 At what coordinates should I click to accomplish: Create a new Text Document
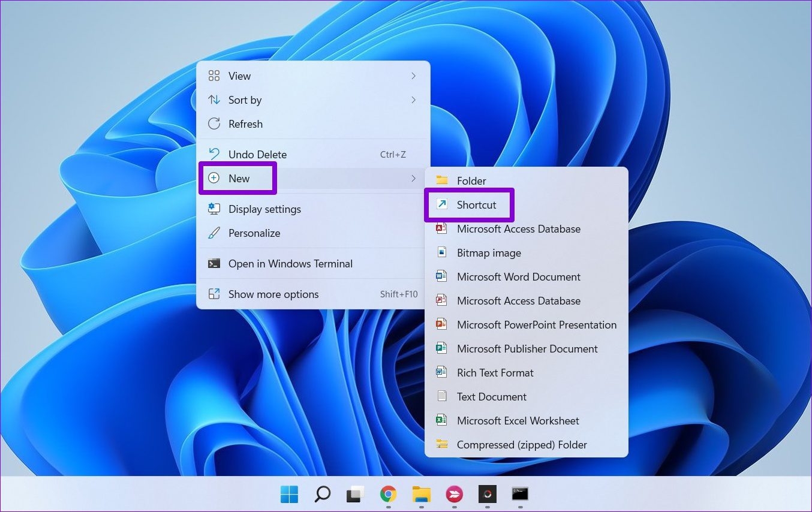click(492, 396)
